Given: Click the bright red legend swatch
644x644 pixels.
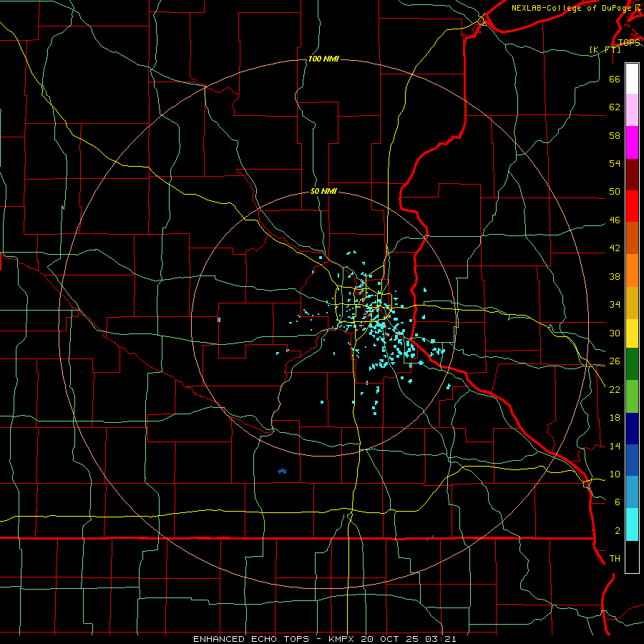Looking at the screenshot, I should pyautogui.click(x=632, y=206).
